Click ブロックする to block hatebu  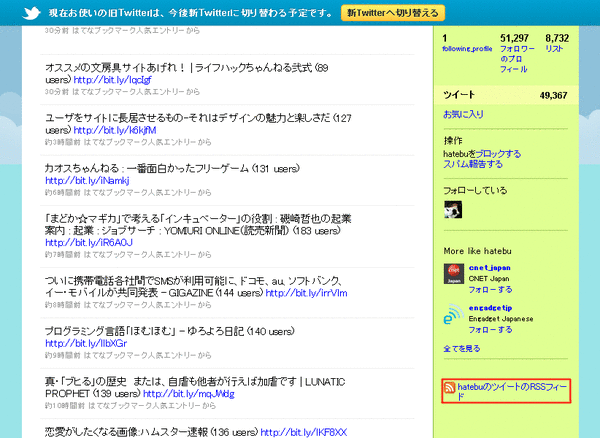499,154
